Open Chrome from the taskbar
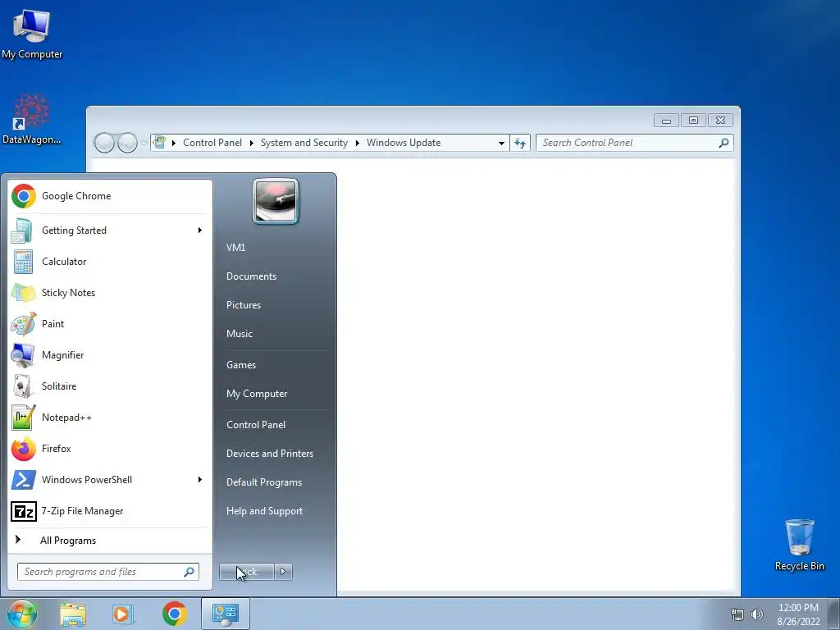Viewport: 840px width, 630px height. [175, 614]
